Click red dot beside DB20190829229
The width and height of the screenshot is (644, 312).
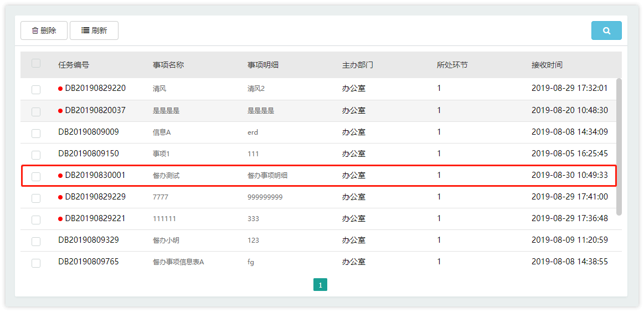tap(60, 197)
